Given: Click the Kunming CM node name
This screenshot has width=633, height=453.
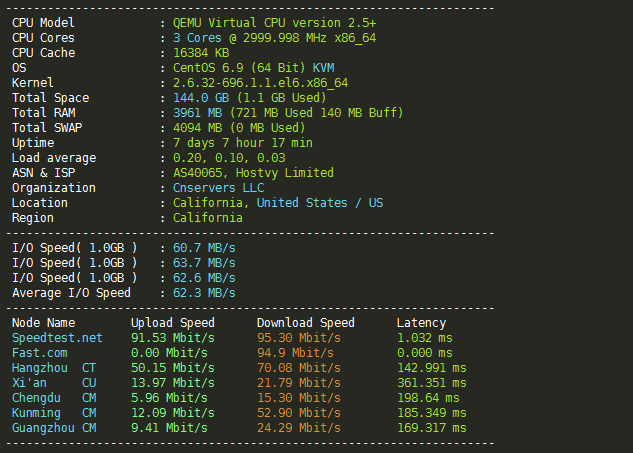Looking at the screenshot, I should coord(54,413).
